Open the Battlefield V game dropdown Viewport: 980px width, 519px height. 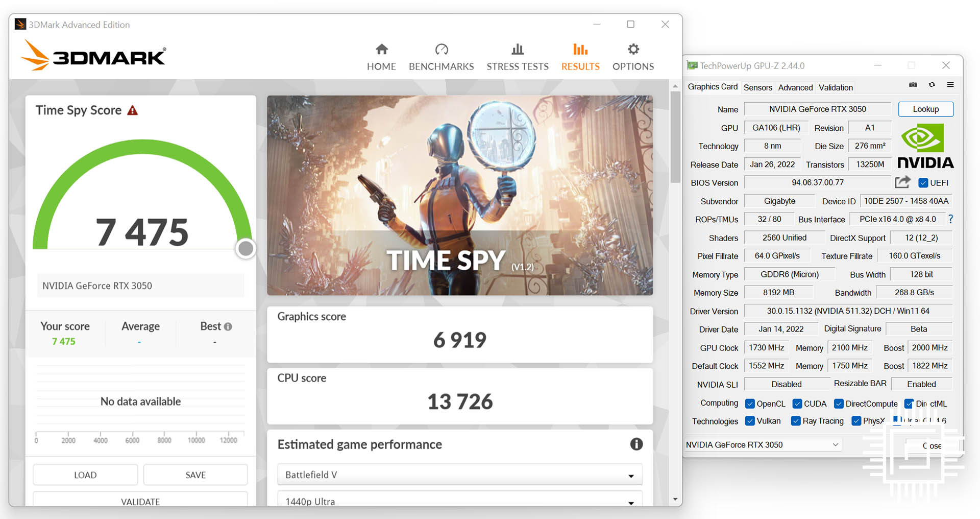[460, 475]
